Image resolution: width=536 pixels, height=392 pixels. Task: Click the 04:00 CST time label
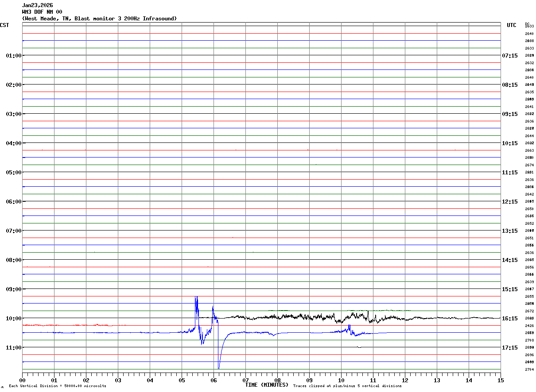14,143
